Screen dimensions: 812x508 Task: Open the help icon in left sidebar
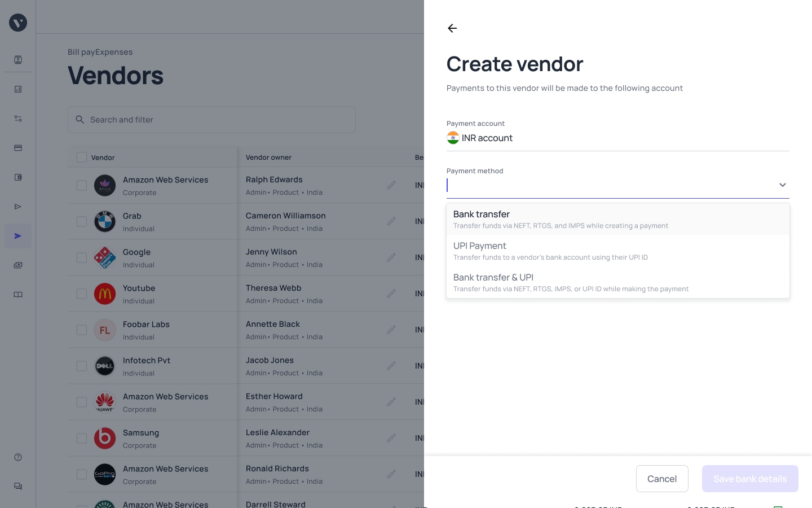(18, 457)
